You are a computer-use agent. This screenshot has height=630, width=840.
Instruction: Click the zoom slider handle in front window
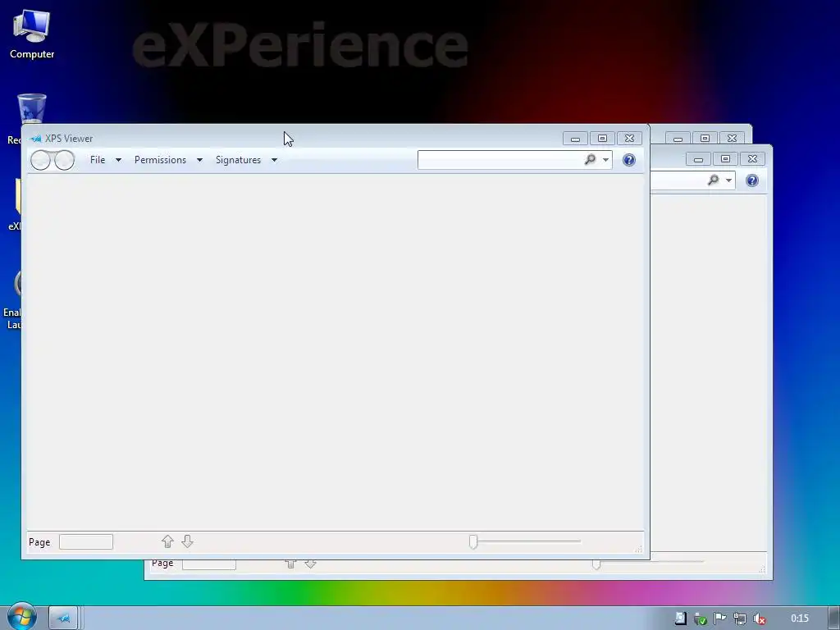[473, 541]
